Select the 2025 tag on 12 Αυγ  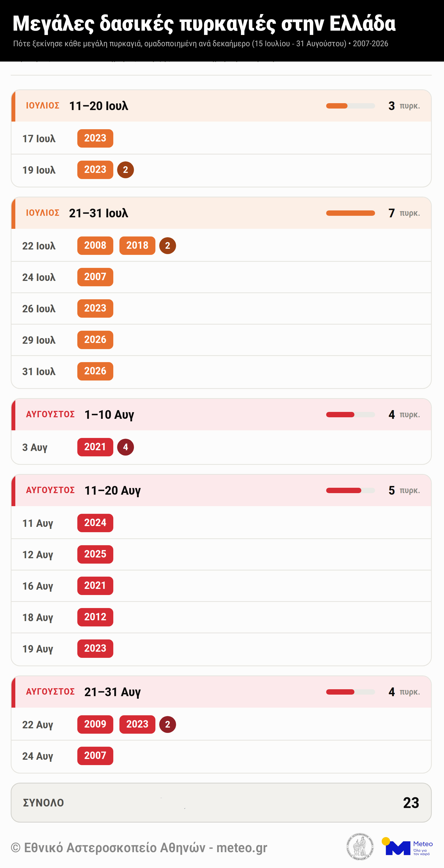tap(95, 554)
